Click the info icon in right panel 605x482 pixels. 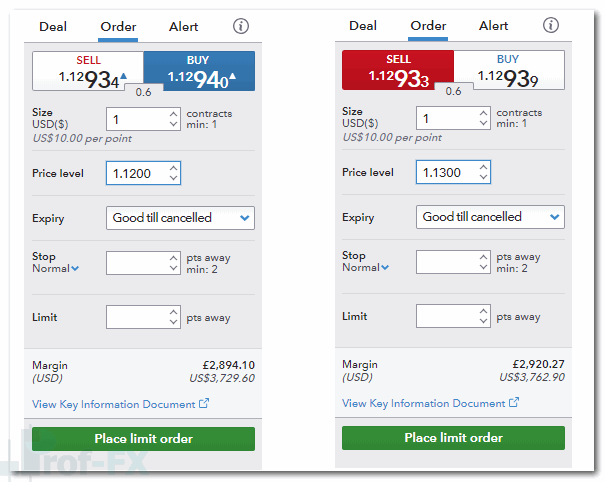(x=550, y=26)
